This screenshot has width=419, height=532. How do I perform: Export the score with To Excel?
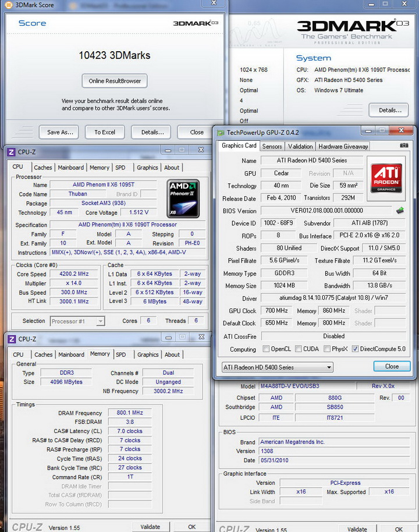[105, 132]
